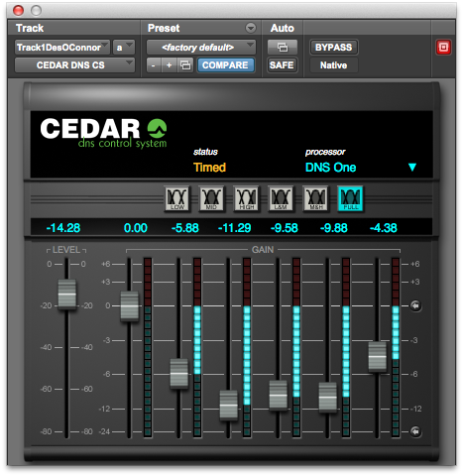The width and height of the screenshot is (463, 476).
Task: Click the CEDAR green logo icon
Action: click(157, 129)
